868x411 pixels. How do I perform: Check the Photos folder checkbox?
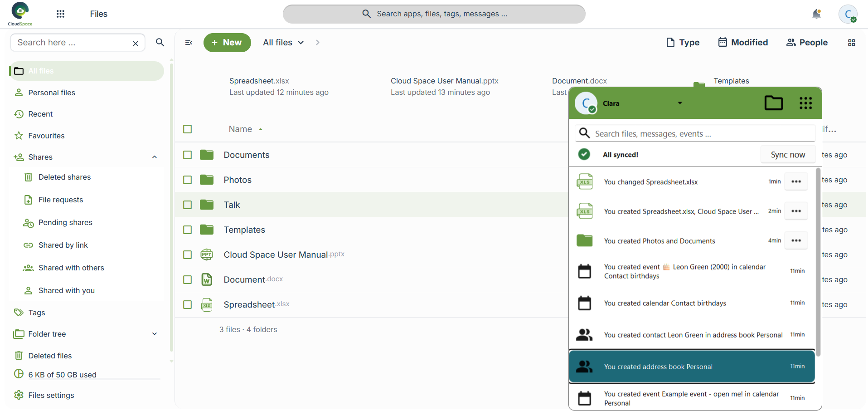click(187, 180)
